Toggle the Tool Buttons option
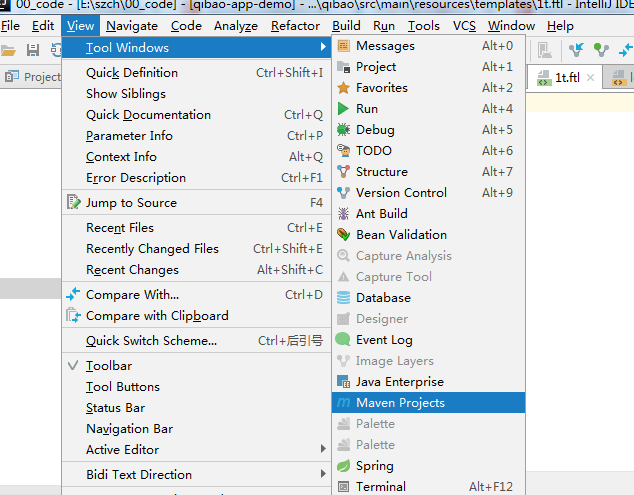This screenshot has height=495, width=634. coord(197,387)
